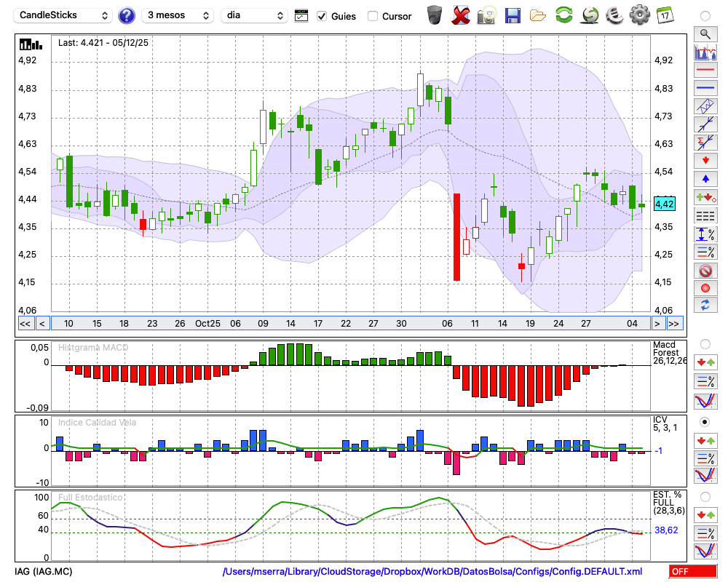Click the red-blue curve button in MACD panel

705,401
